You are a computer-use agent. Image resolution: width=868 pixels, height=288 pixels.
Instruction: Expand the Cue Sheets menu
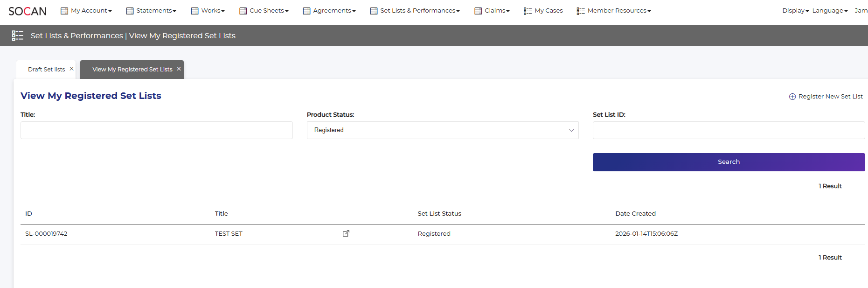(x=264, y=11)
